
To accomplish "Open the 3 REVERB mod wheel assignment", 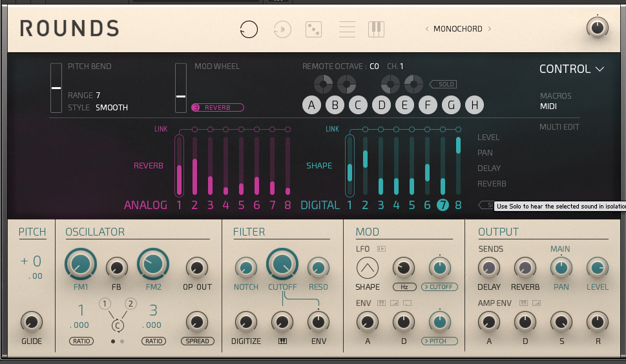I will pos(218,107).
